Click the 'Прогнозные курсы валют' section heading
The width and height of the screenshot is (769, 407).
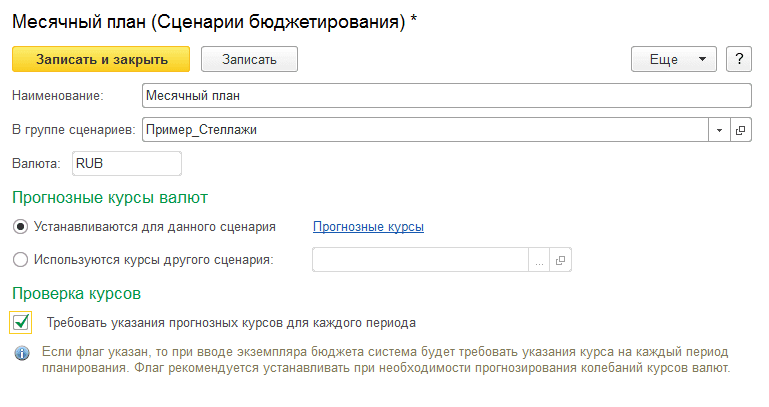[110, 197]
